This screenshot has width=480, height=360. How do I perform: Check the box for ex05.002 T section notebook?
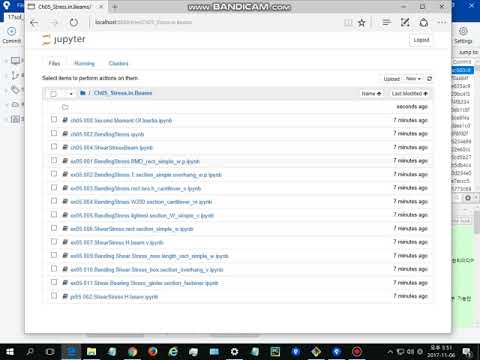click(54, 173)
